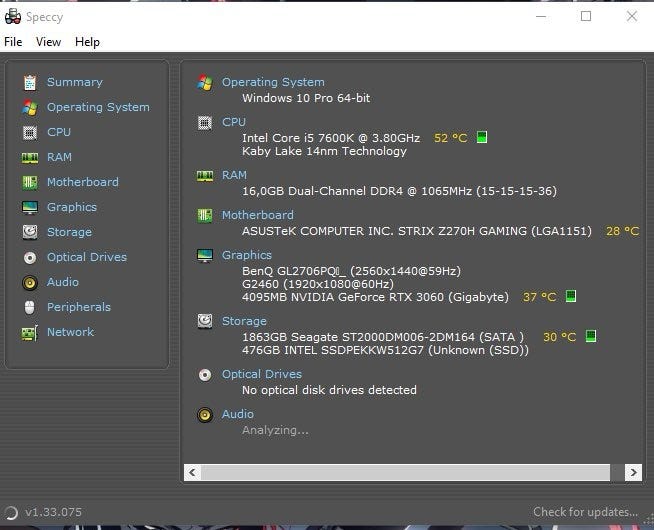
Task: Click the chip icon beside CPU heading in summary
Action: pyautogui.click(x=205, y=123)
